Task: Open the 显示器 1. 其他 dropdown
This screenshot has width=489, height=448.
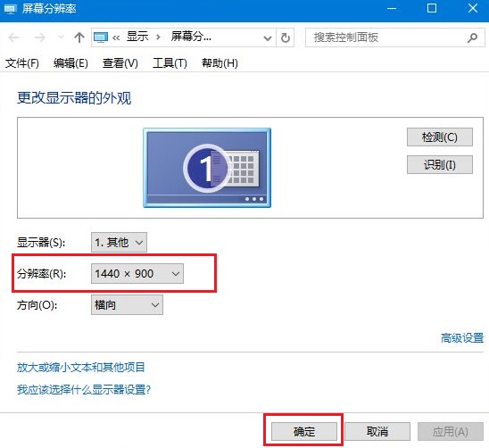Action: (x=119, y=242)
